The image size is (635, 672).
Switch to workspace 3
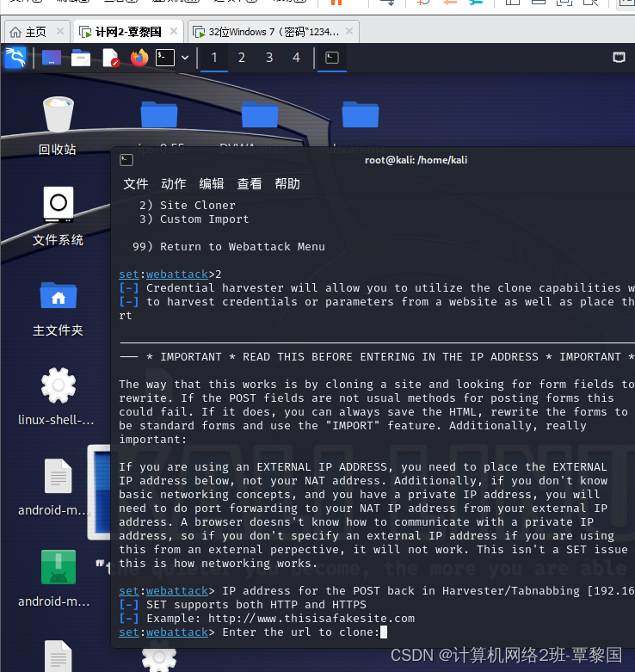tap(269, 58)
